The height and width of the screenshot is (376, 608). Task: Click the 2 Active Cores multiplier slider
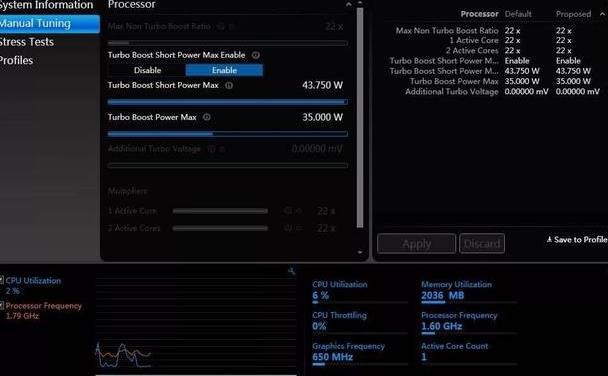220,228
